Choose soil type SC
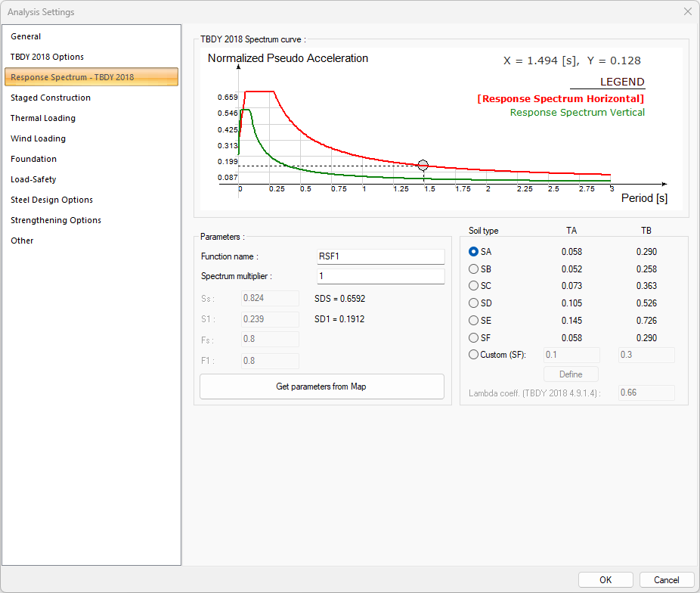 click(x=474, y=286)
